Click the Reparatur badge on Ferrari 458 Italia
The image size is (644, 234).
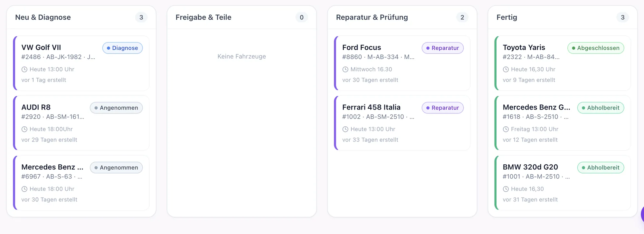pyautogui.click(x=443, y=108)
